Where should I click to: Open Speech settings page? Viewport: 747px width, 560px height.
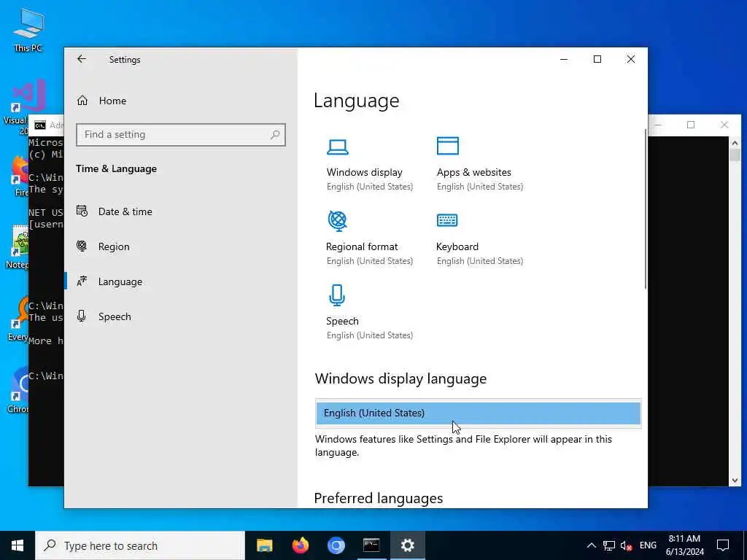coord(181,316)
